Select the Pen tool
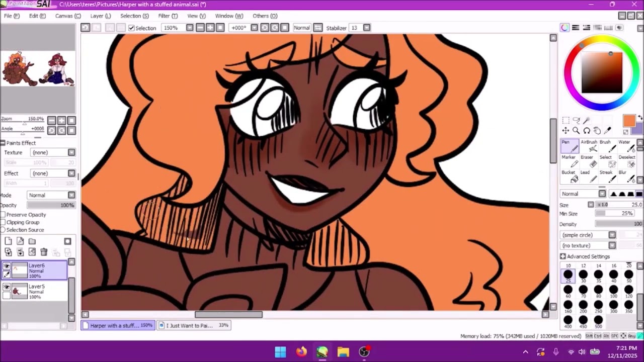 click(570, 146)
